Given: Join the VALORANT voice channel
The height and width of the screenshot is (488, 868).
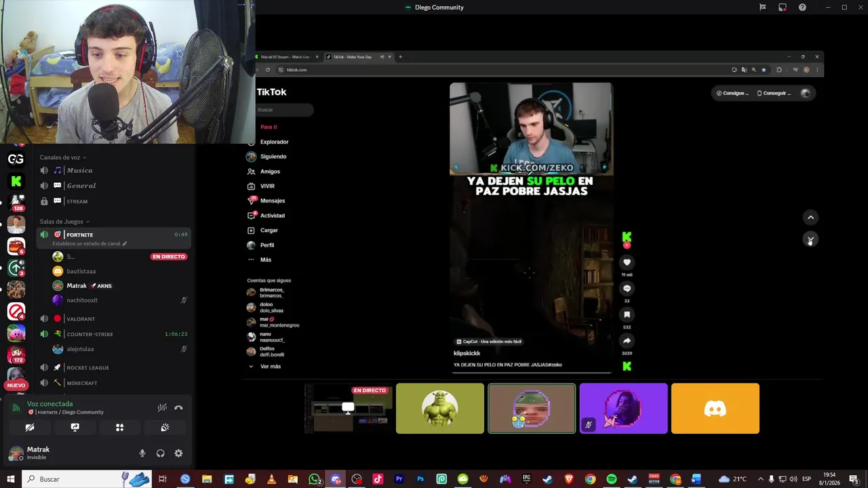Looking at the screenshot, I should click(x=112, y=319).
